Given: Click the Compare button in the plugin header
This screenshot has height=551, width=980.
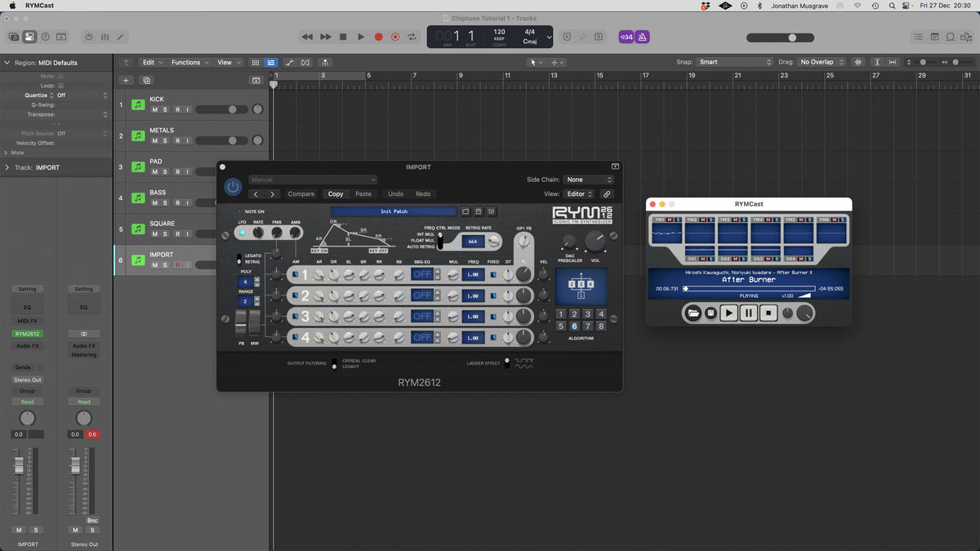Looking at the screenshot, I should [301, 193].
